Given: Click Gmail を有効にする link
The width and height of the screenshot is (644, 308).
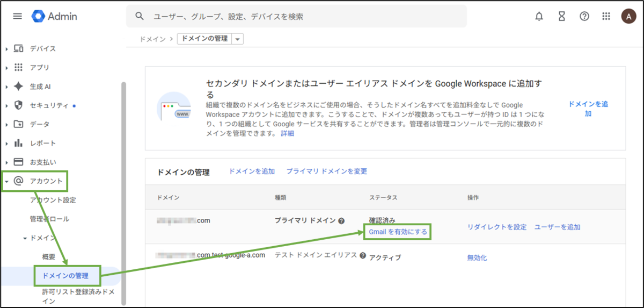Looking at the screenshot, I should 398,232.
